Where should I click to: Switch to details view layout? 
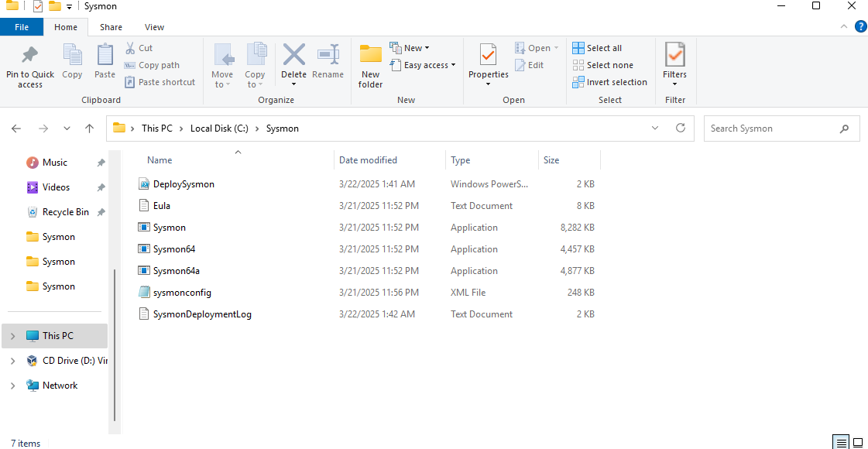(x=841, y=442)
